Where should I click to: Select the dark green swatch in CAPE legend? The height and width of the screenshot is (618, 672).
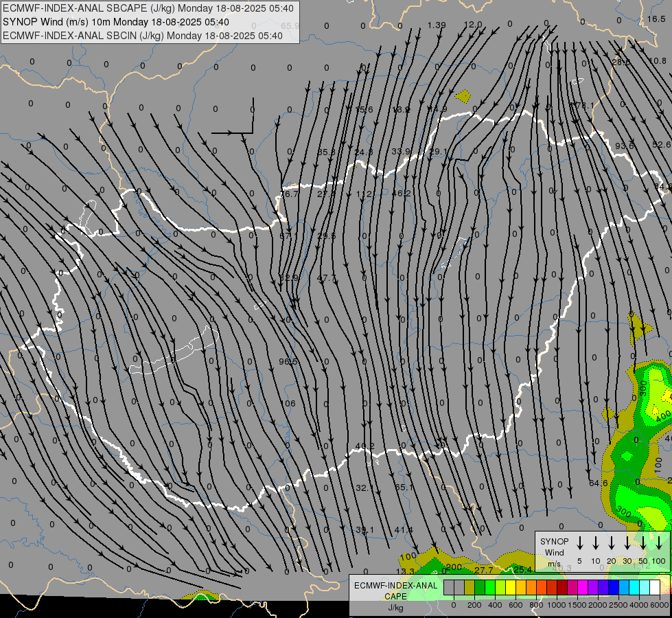click(x=480, y=588)
